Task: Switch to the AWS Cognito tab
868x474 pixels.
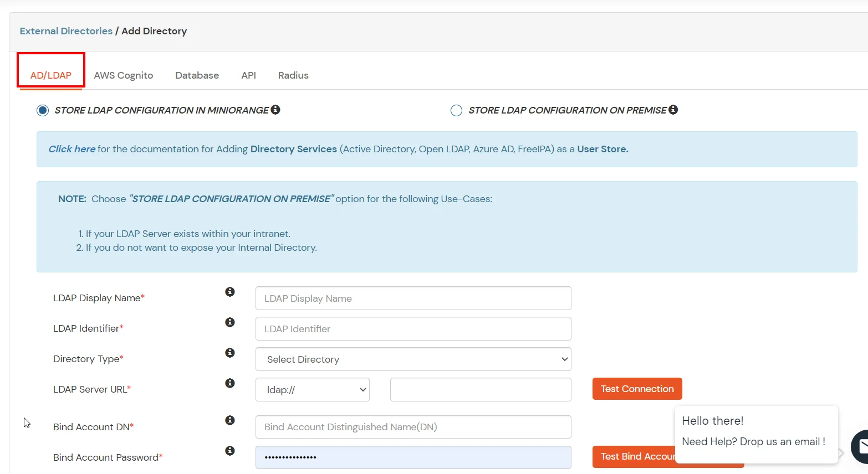Action: [124, 75]
